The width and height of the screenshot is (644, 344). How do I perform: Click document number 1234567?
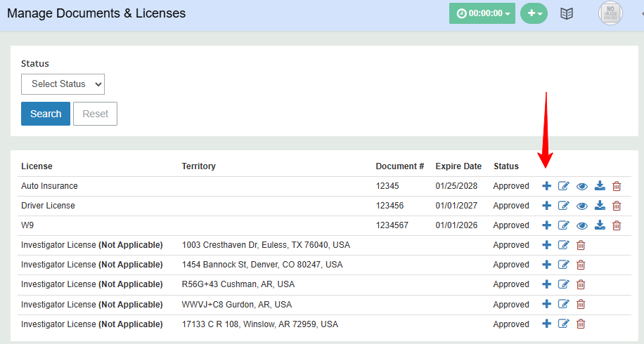pos(392,225)
